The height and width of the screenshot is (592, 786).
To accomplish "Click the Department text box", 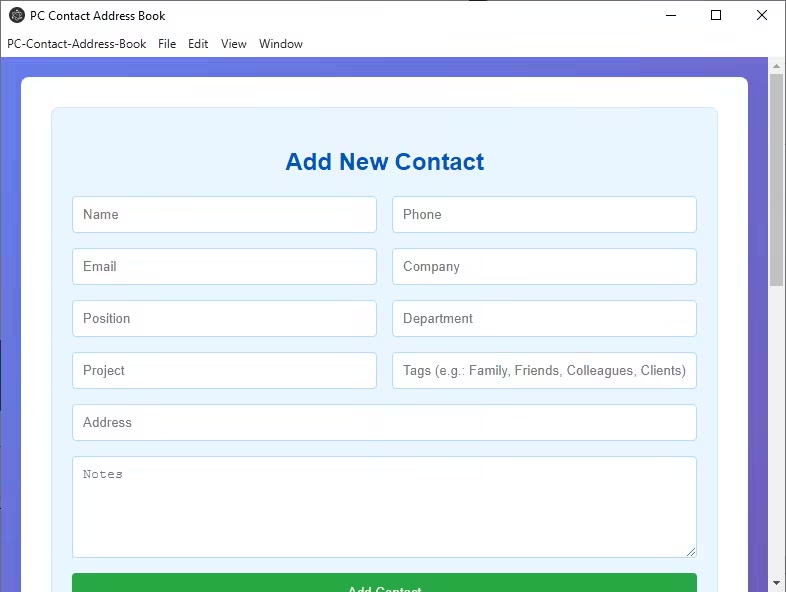I will click(x=544, y=319).
